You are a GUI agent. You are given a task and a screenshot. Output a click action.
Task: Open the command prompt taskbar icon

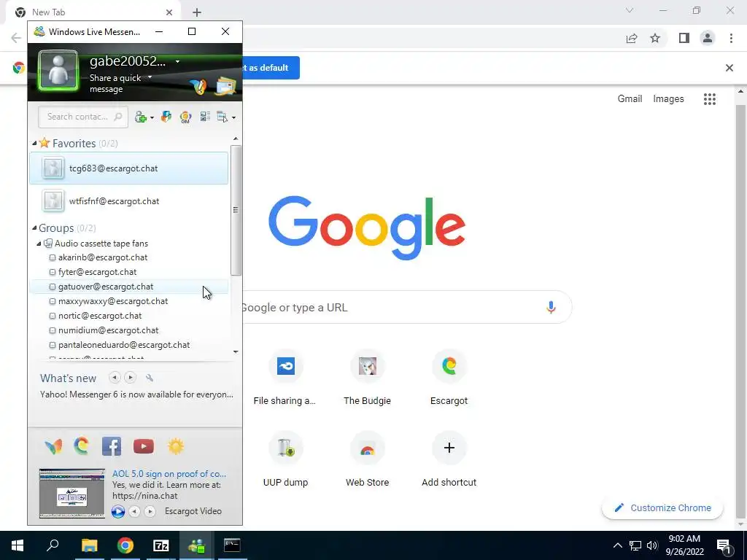pos(232,545)
